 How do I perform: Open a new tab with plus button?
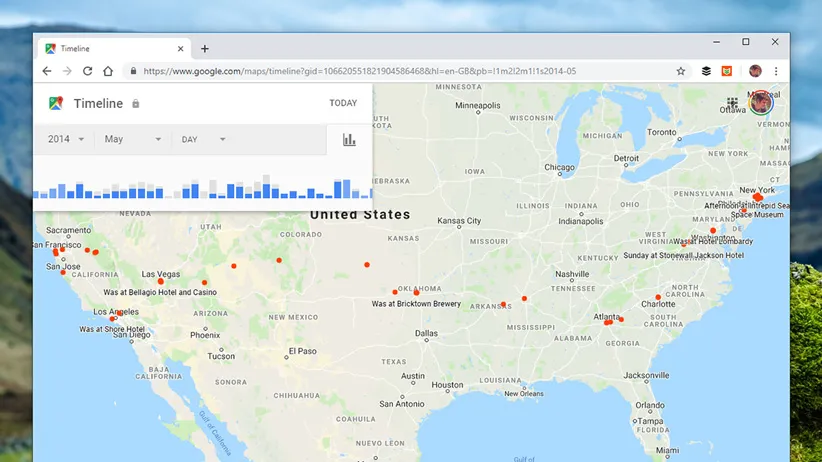pyautogui.click(x=205, y=48)
